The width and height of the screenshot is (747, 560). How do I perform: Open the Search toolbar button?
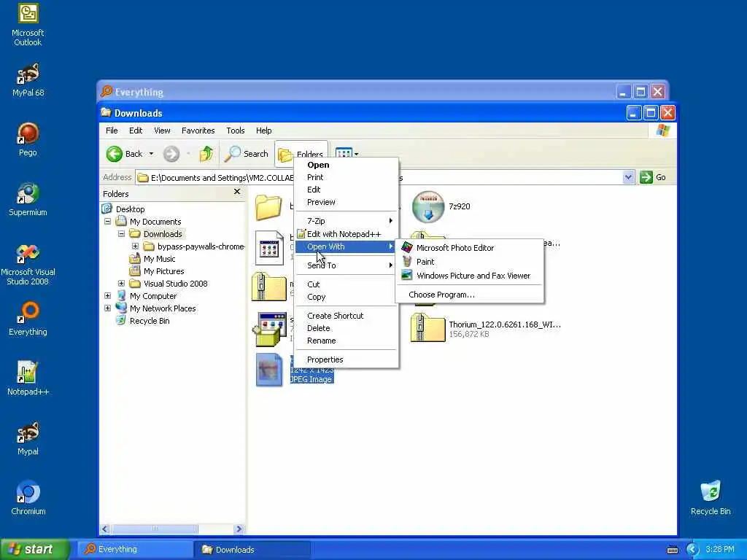point(247,154)
